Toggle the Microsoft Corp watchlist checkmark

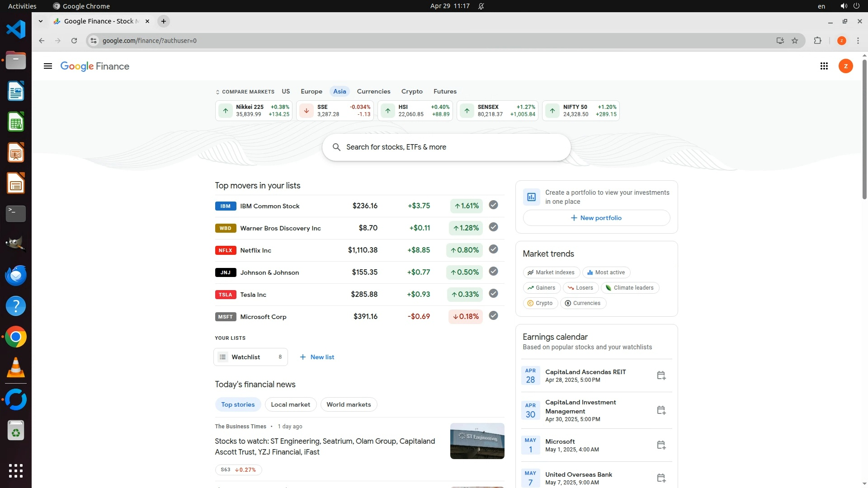[493, 316]
